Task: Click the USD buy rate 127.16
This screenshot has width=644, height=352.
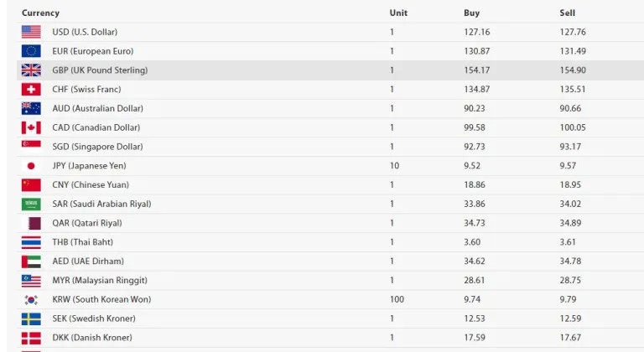Action: click(476, 32)
